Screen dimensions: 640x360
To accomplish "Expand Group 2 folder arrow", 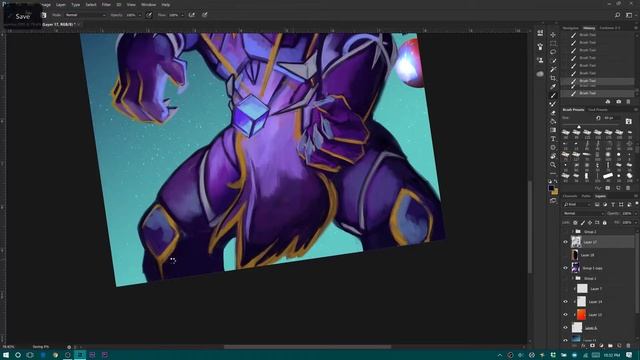I will [x=573, y=231].
